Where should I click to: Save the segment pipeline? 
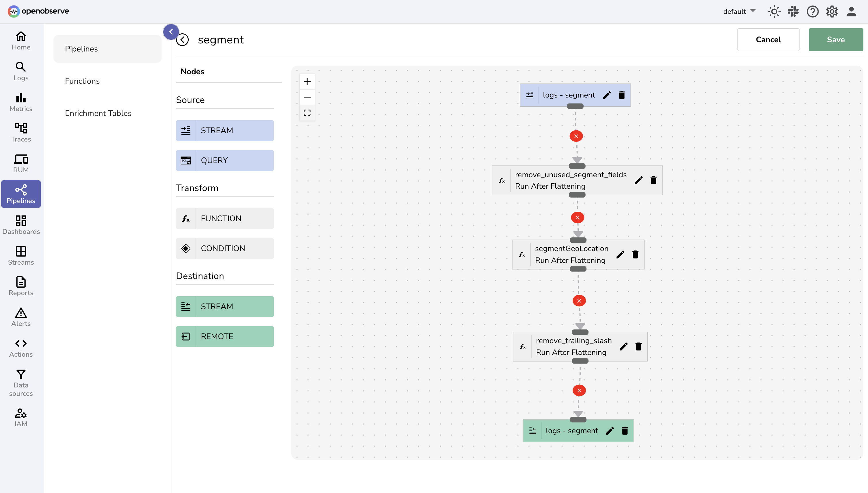(836, 39)
